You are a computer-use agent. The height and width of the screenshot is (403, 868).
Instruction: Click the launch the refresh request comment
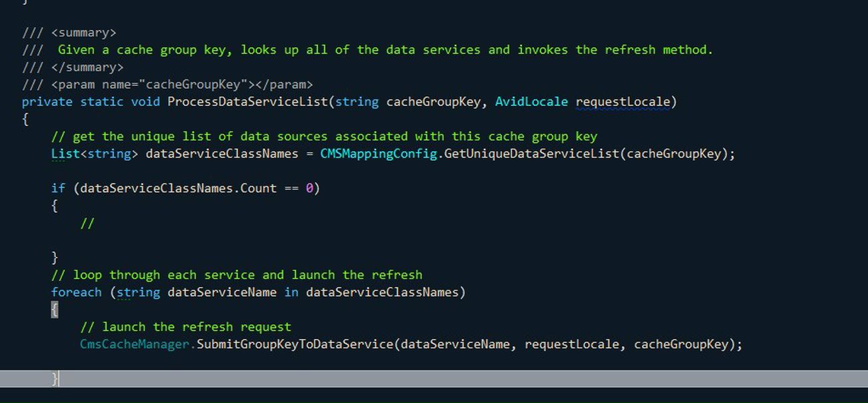pos(186,327)
